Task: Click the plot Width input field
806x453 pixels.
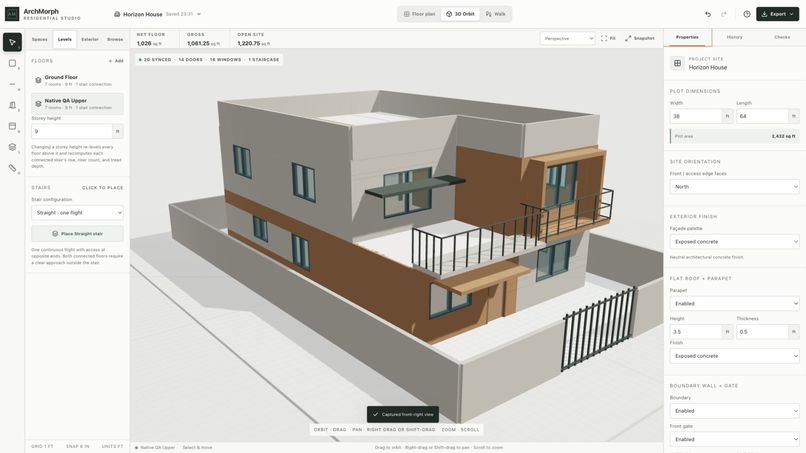Action: [696, 116]
